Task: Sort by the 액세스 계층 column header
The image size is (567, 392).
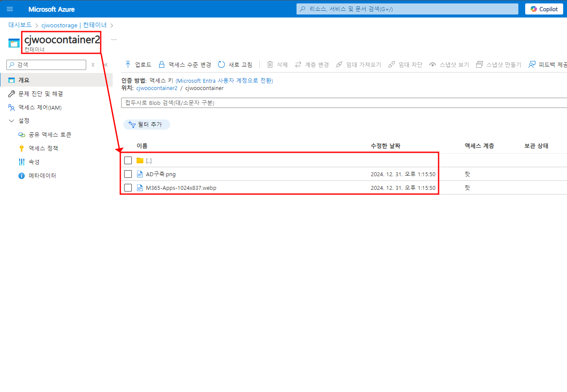Action: 479,146
